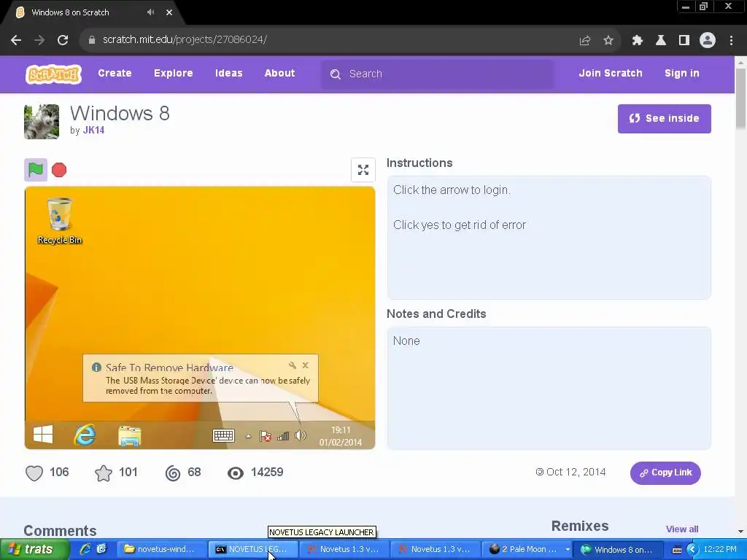Image resolution: width=747 pixels, height=560 pixels.
Task: Click the speaker volume icon in project
Action: tap(301, 435)
